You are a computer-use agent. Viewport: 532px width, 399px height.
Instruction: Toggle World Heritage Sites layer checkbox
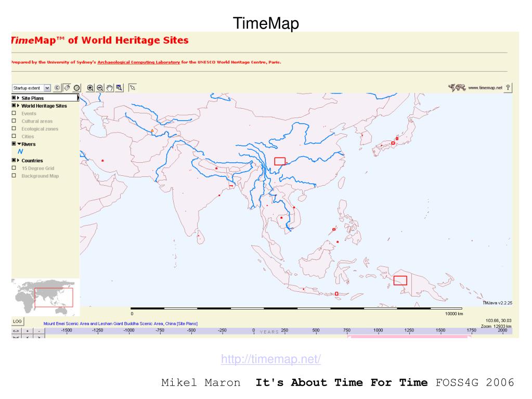click(14, 106)
